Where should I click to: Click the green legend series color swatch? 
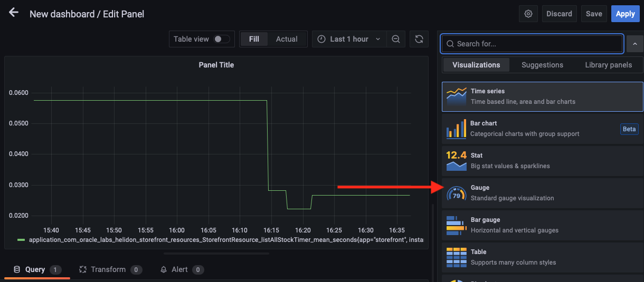coord(21,240)
